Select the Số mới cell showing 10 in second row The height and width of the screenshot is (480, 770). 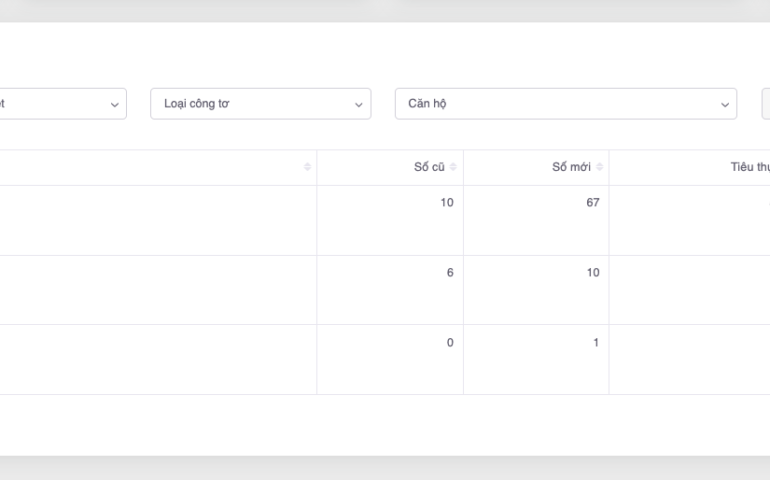tap(593, 272)
